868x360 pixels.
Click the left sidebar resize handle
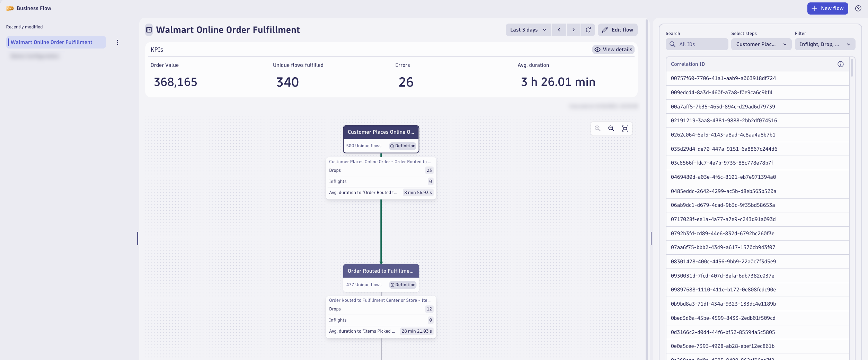[138, 239]
